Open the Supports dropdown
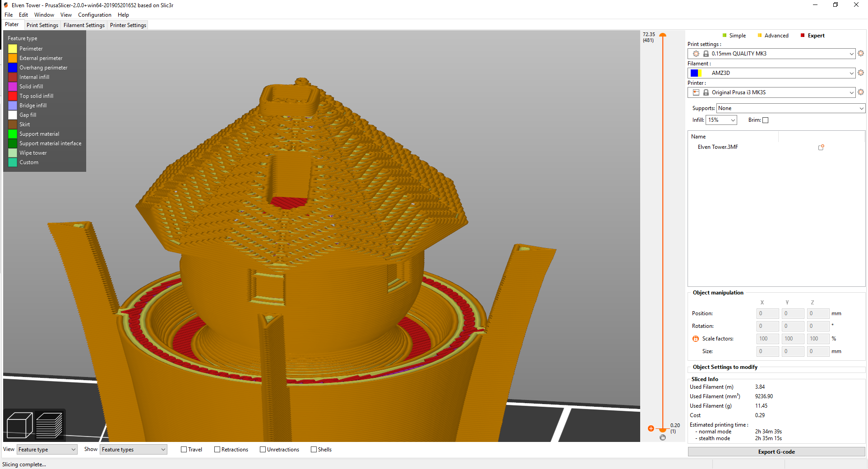 tap(790, 108)
